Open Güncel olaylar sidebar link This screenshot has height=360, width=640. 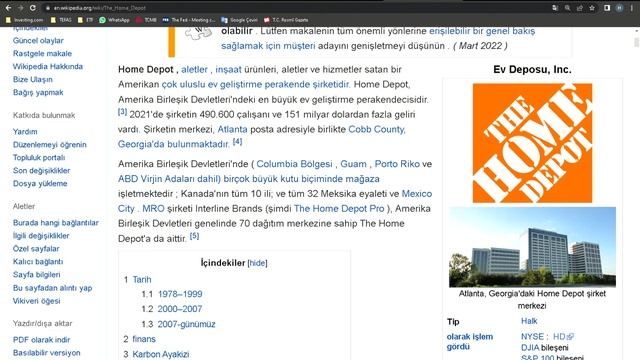point(38,40)
